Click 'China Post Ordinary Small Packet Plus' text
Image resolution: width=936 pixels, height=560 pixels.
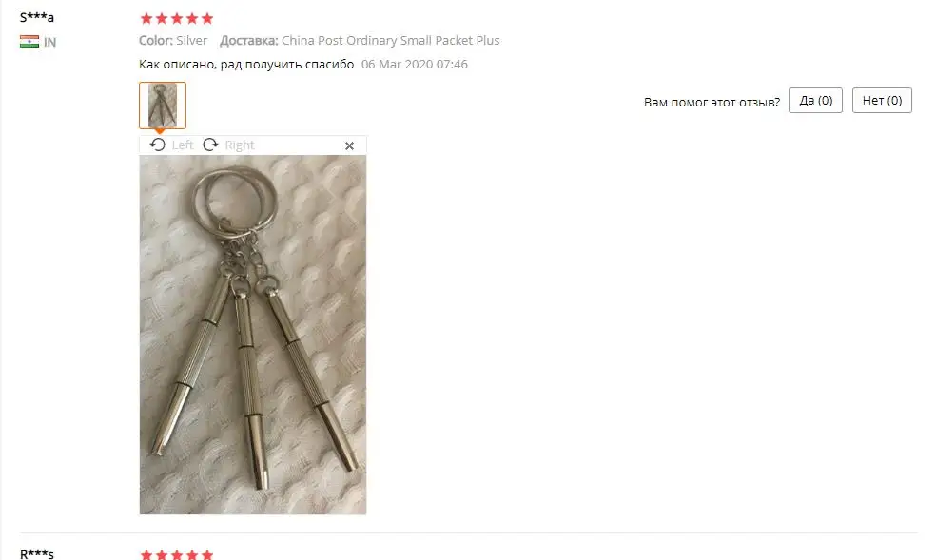pos(390,40)
